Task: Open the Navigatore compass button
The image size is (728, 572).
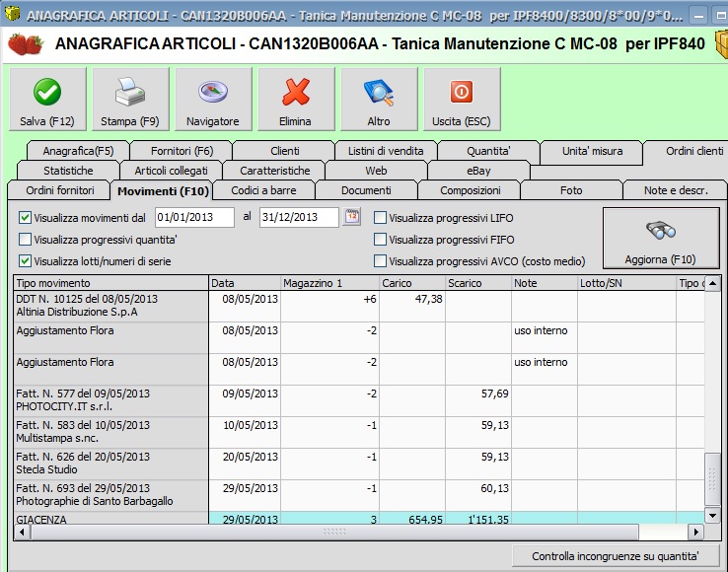Action: [x=213, y=99]
